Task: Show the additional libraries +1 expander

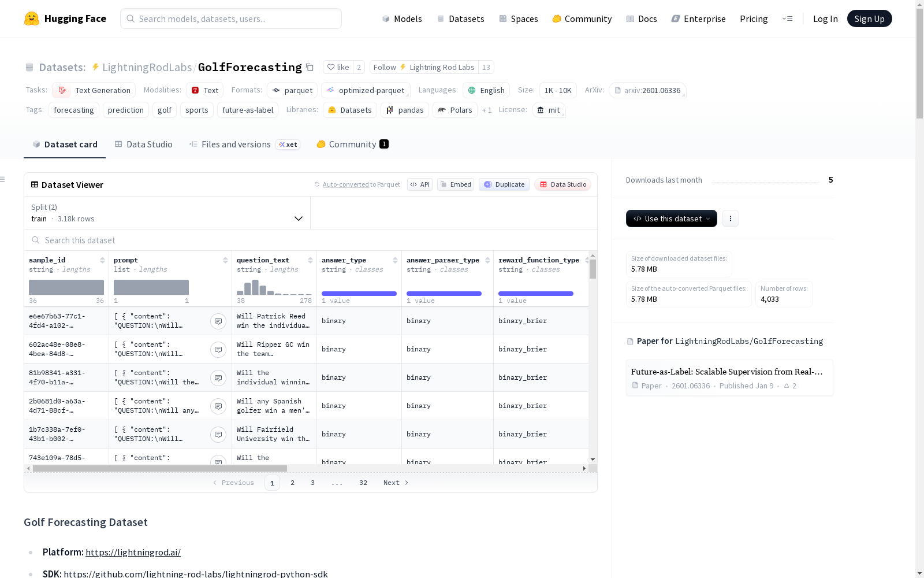Action: point(487,110)
